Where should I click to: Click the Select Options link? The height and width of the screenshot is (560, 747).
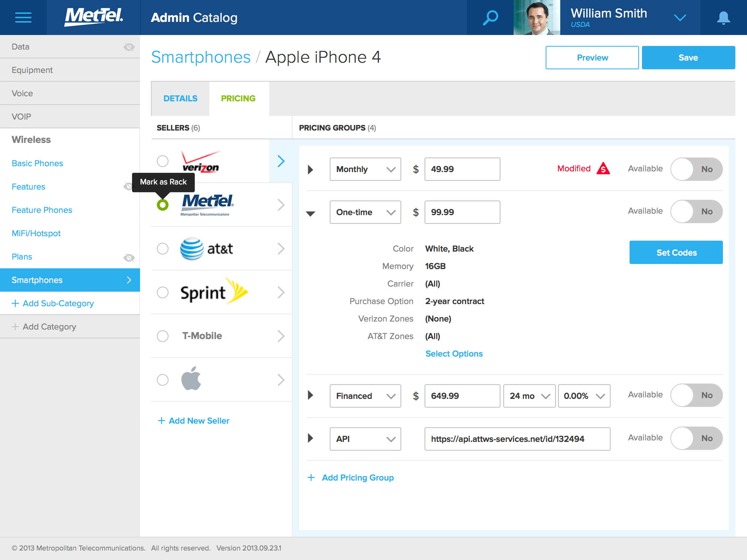(x=454, y=354)
